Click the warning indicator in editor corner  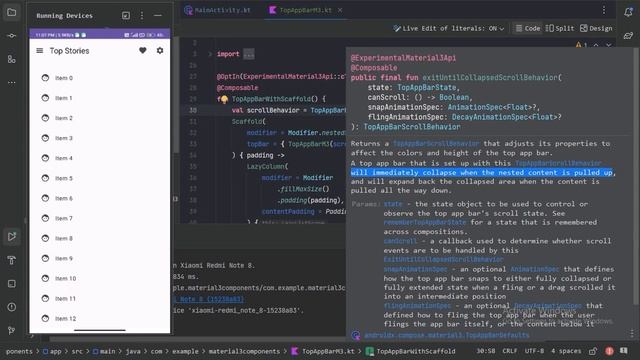[581, 45]
